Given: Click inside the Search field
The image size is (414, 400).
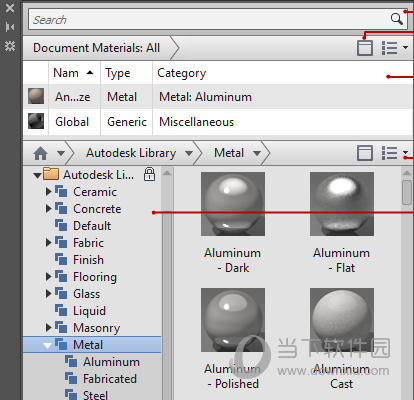Looking at the screenshot, I should point(218,19).
